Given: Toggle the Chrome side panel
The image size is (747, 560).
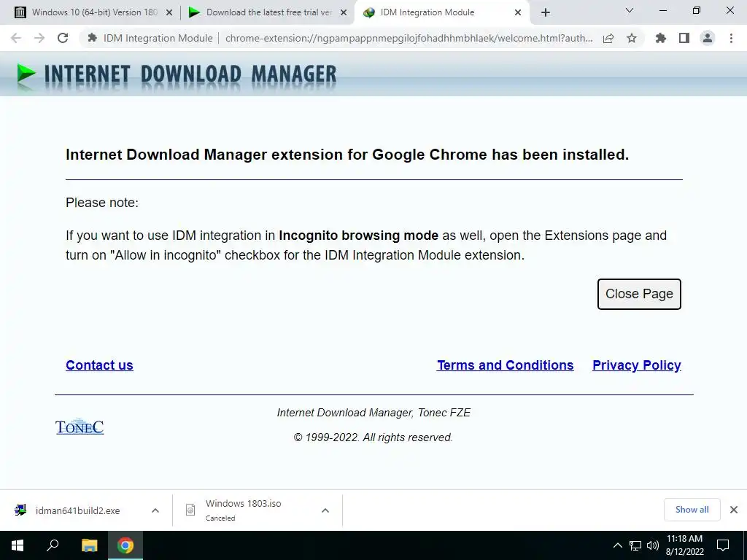Looking at the screenshot, I should (684, 38).
